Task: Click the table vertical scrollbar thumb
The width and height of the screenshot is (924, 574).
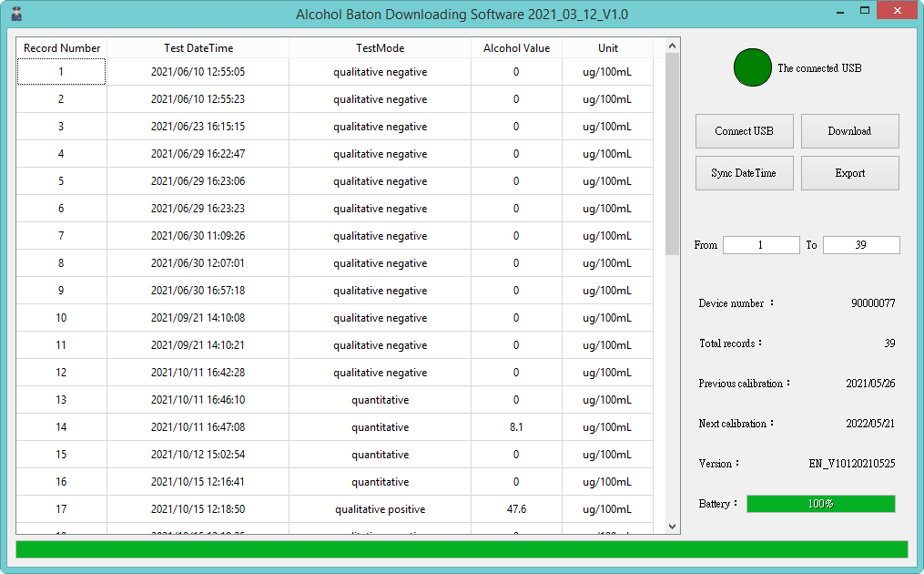Action: [673, 154]
